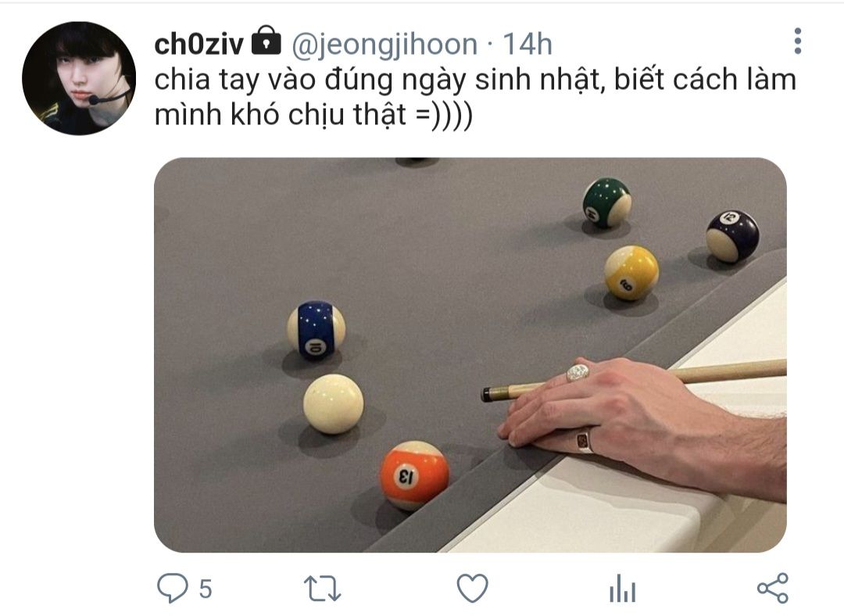Click the green striped ball in photo
The image size is (844, 616).
tap(606, 203)
